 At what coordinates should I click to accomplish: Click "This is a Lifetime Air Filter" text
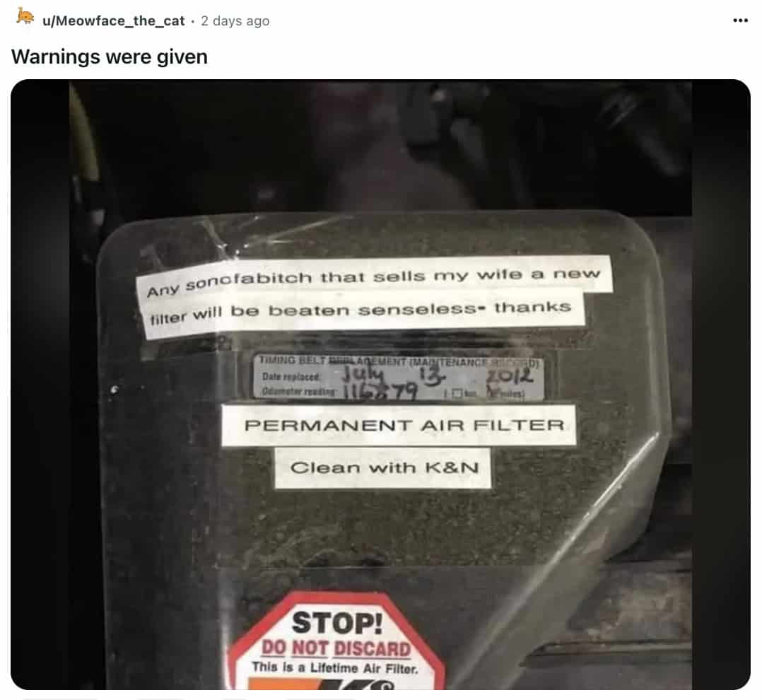point(335,668)
